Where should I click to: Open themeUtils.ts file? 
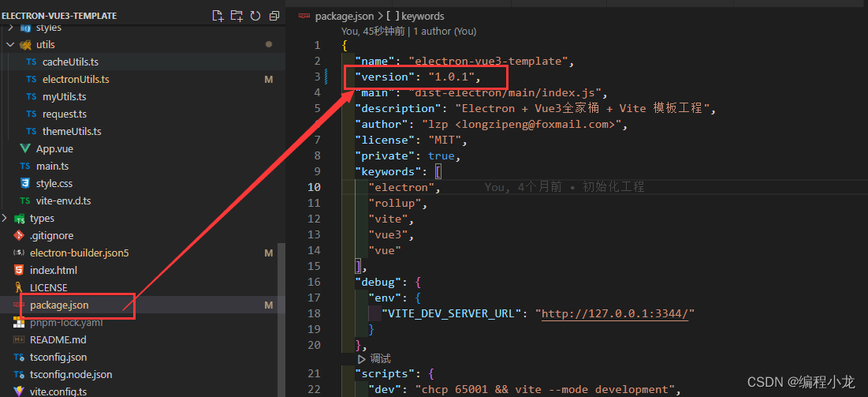(72, 131)
